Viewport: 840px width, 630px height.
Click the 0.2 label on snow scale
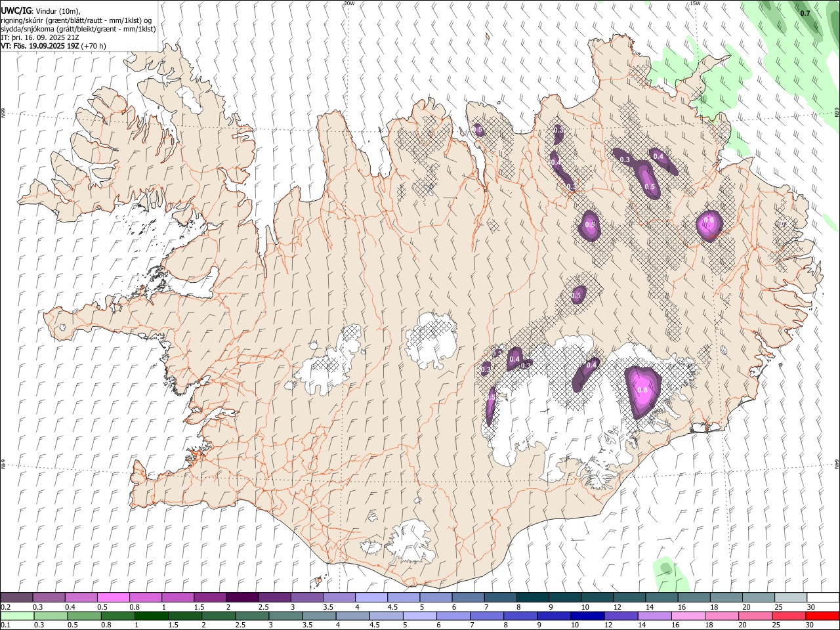click(5, 607)
